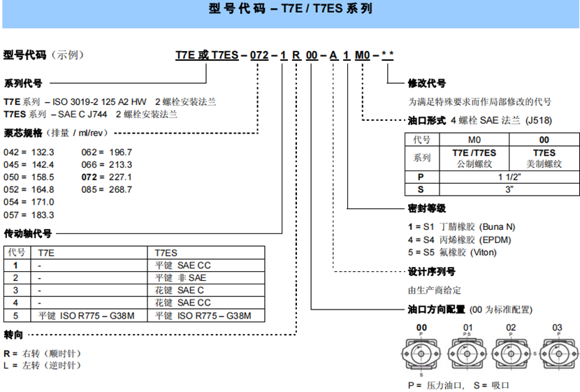Click the '转向' heading
The width and height of the screenshot is (580, 392).
(13, 335)
